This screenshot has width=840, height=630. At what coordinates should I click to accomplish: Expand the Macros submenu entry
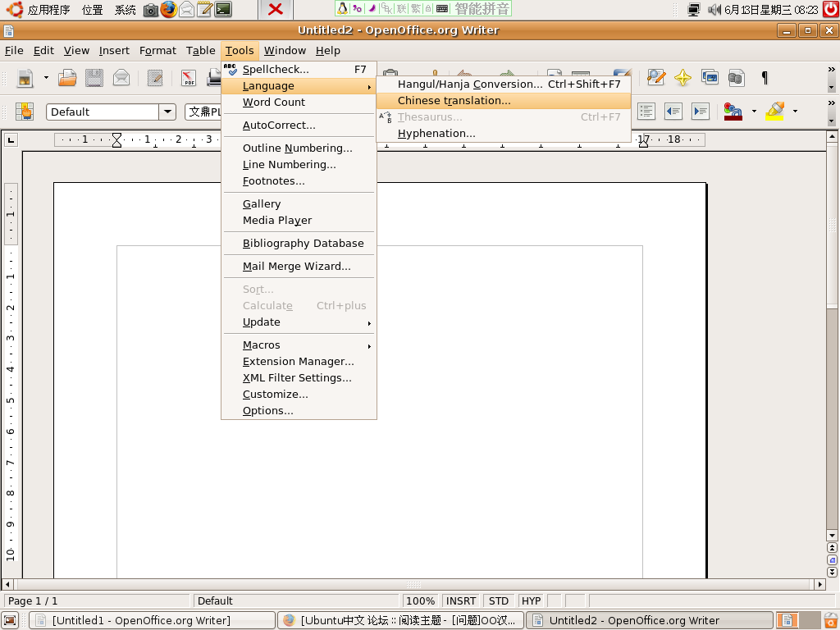(299, 345)
